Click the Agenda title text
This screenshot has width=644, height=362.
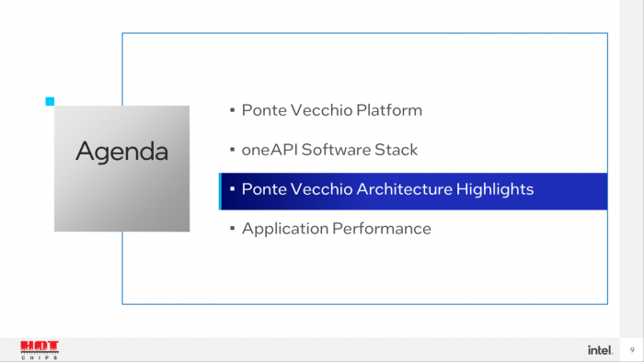(x=122, y=153)
